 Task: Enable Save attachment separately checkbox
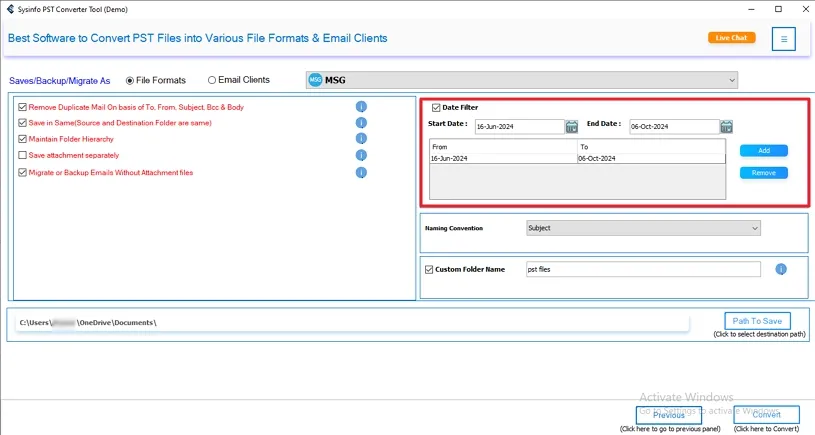pos(23,155)
